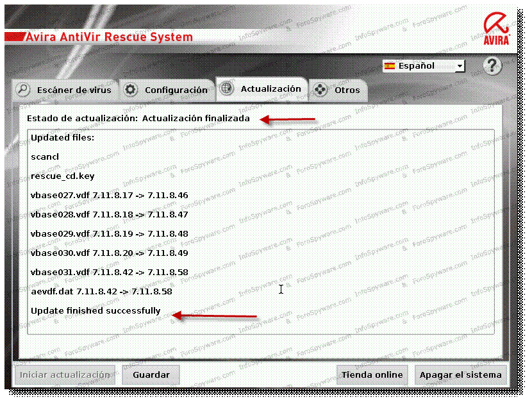This screenshot has width=532, height=404.
Task: Open the Configuración tab
Action: click(x=167, y=90)
